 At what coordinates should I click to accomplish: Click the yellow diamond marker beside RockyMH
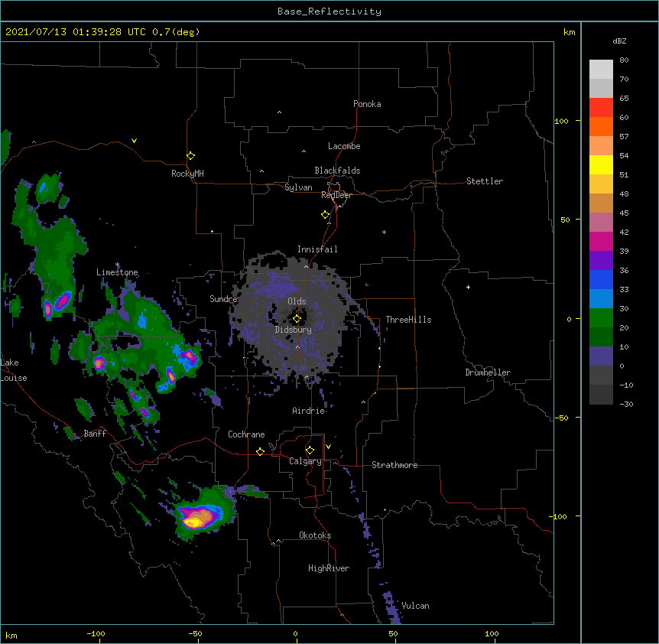[x=191, y=155]
